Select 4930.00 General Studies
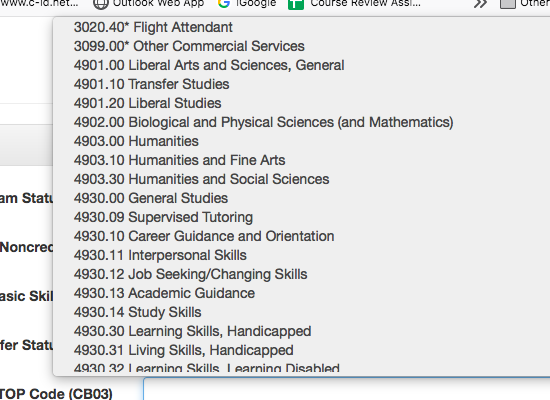Image resolution: width=550 pixels, height=400 pixels. coord(302,198)
